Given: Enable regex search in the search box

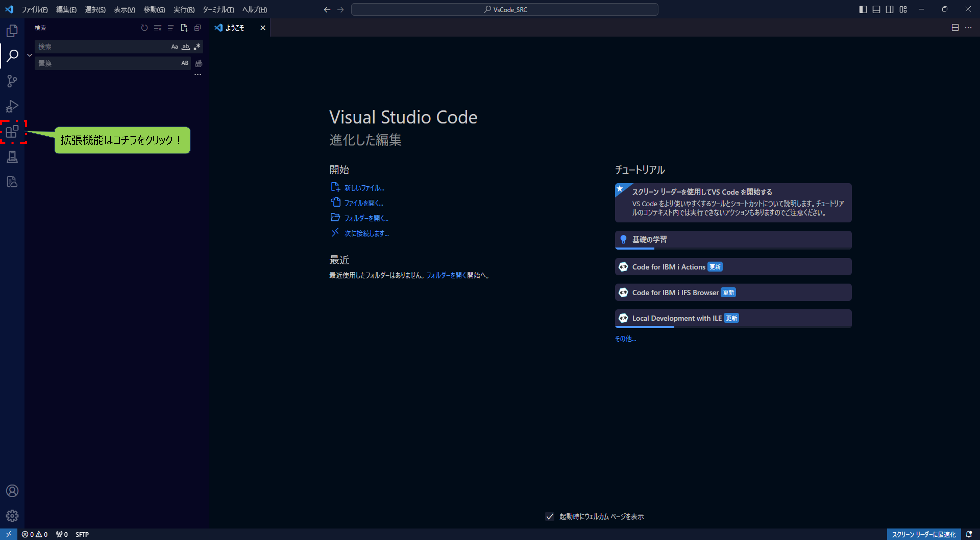Looking at the screenshot, I should pos(197,46).
